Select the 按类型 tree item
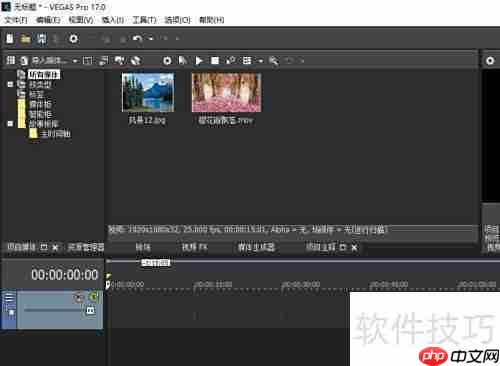This screenshot has height=366, width=500. (40, 85)
